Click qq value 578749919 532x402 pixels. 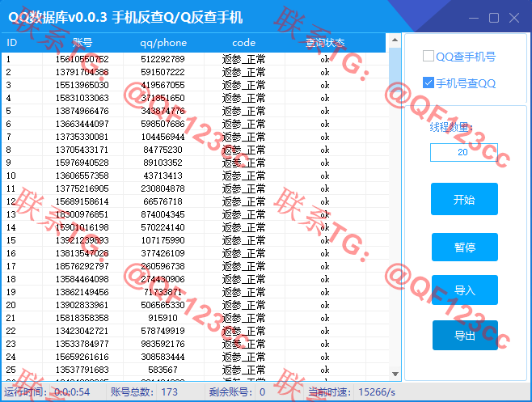click(163, 331)
